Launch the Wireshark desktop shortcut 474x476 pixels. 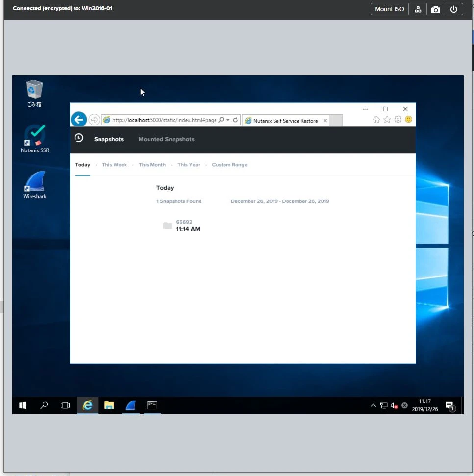point(35,185)
